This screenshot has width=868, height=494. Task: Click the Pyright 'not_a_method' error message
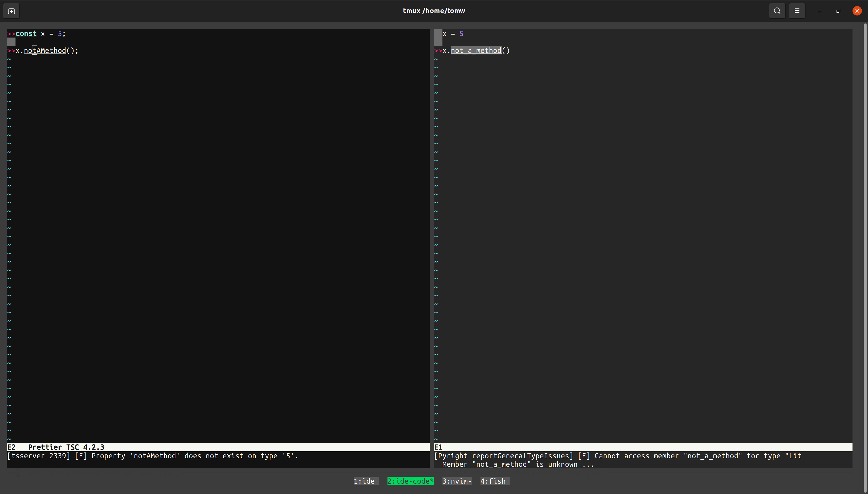click(618, 456)
